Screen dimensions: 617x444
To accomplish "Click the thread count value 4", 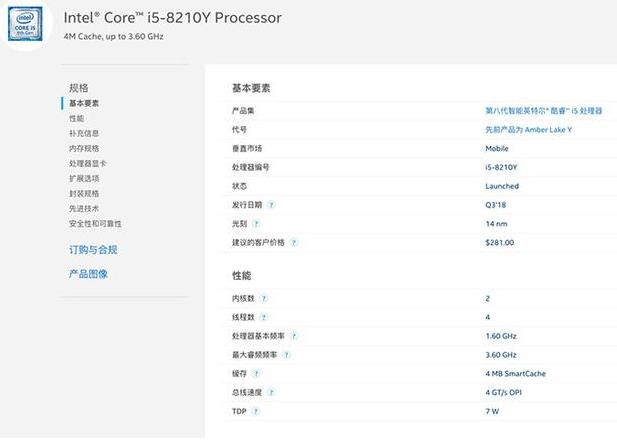I will click(488, 317).
